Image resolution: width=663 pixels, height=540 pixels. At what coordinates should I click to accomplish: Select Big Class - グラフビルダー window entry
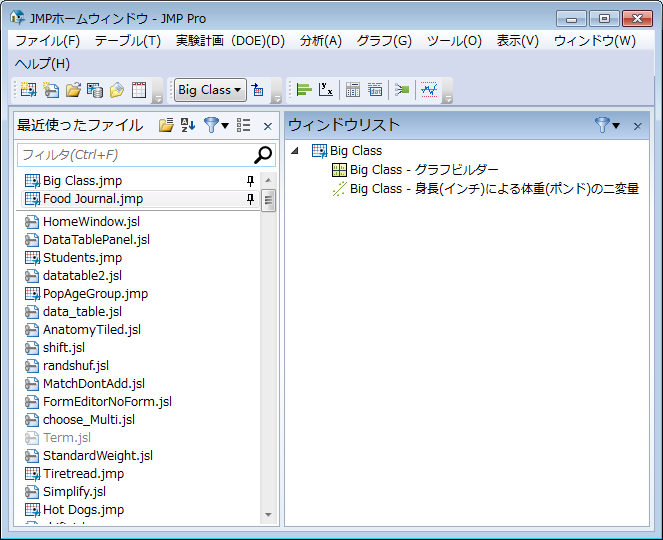[423, 170]
